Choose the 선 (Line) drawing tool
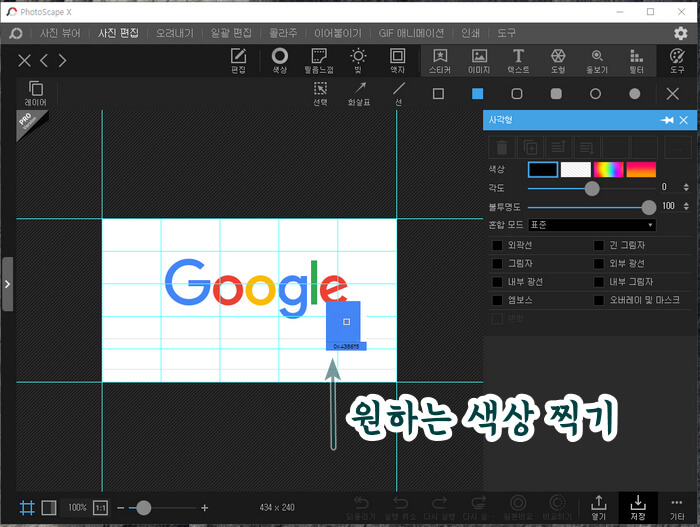Screen dimensions: 700x527 (399, 93)
